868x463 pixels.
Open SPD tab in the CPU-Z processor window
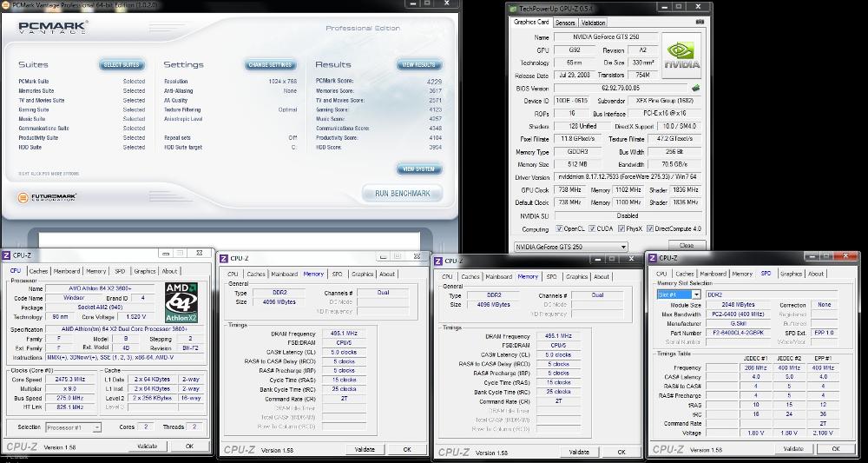pos(120,271)
